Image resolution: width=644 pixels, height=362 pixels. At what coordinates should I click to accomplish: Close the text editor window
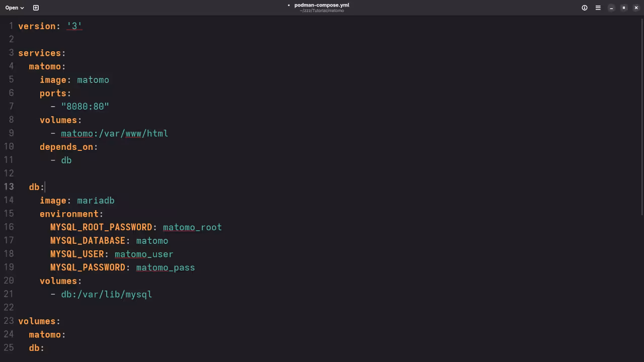click(x=636, y=8)
